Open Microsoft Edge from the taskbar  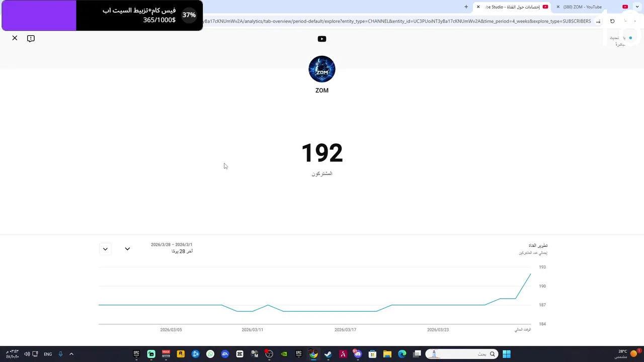point(402,354)
